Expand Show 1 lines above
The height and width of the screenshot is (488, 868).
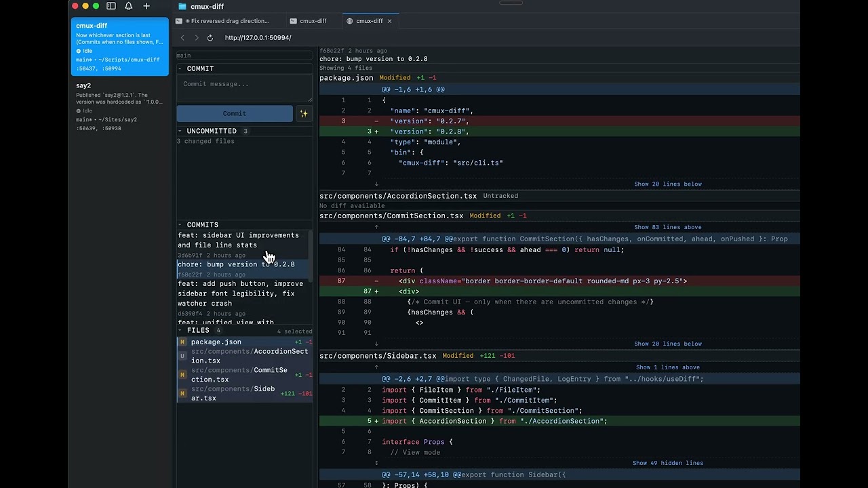668,367
